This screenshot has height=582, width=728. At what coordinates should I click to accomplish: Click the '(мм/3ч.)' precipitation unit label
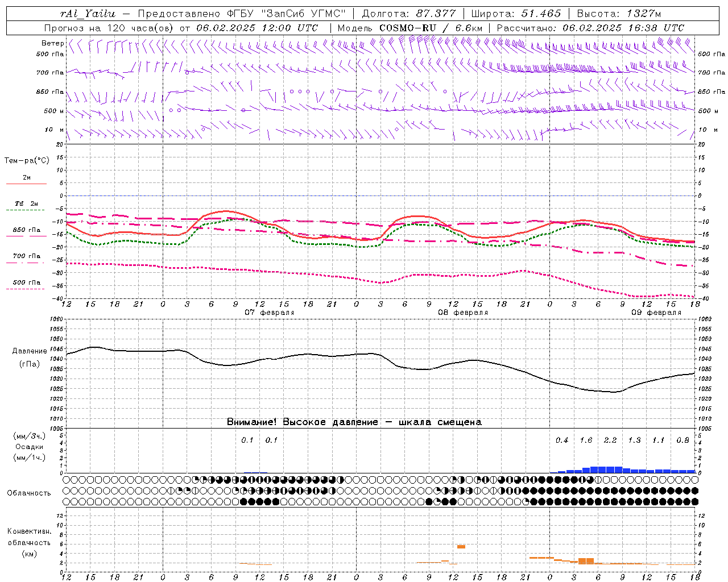30,436
